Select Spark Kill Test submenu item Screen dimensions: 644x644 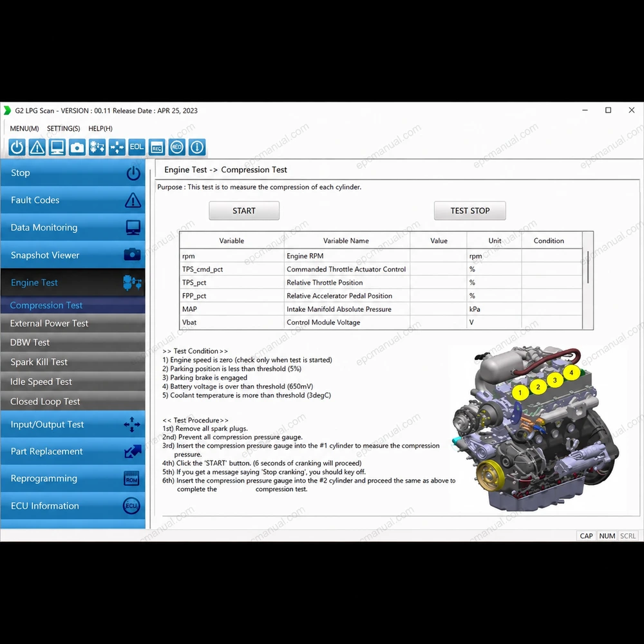point(73,362)
